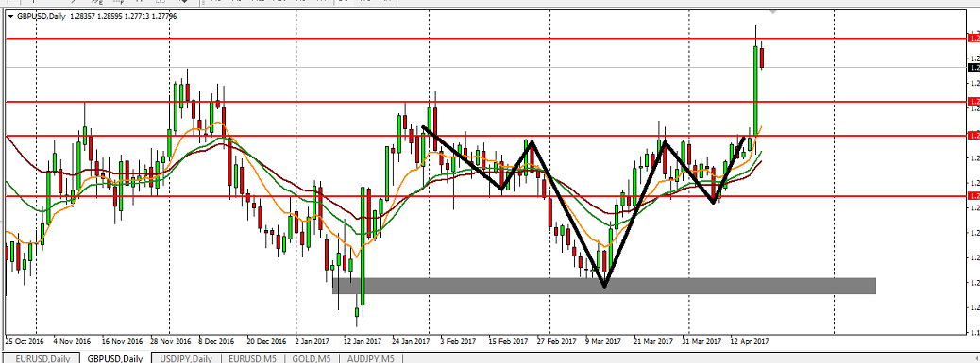Screen dimensions: 980x363
Task: Click the 4 Nov 2016 date label
Action: 73,342
